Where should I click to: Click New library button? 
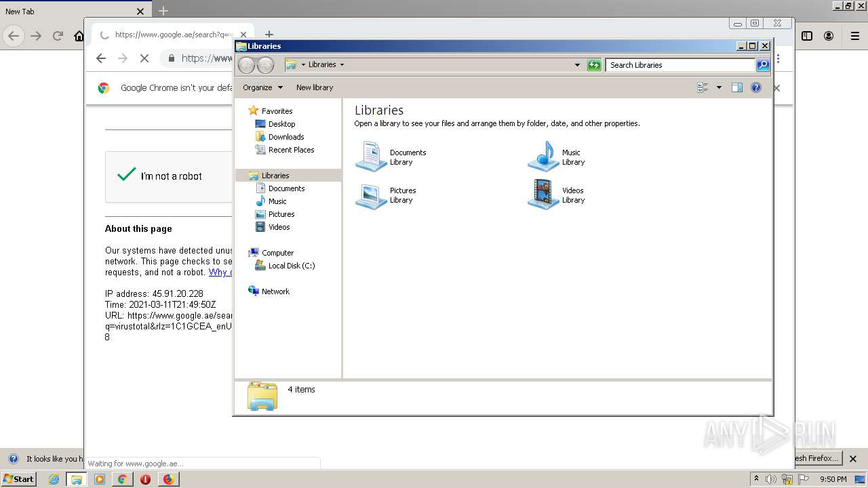pyautogui.click(x=315, y=87)
